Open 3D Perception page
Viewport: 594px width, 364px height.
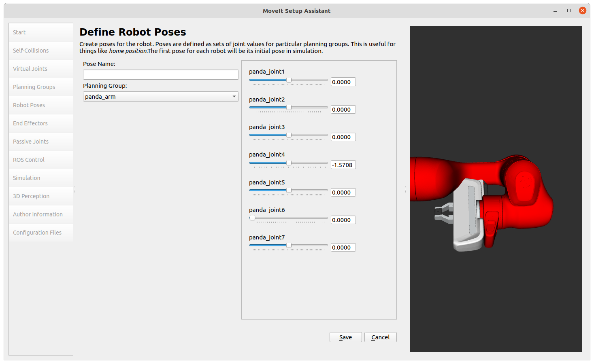[41, 196]
